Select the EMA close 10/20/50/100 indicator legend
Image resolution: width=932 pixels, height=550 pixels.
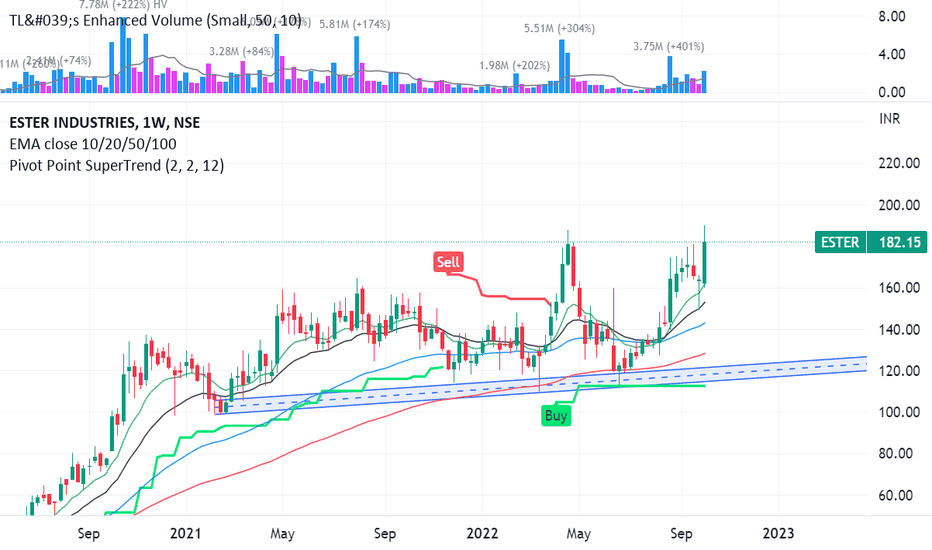[x=93, y=144]
